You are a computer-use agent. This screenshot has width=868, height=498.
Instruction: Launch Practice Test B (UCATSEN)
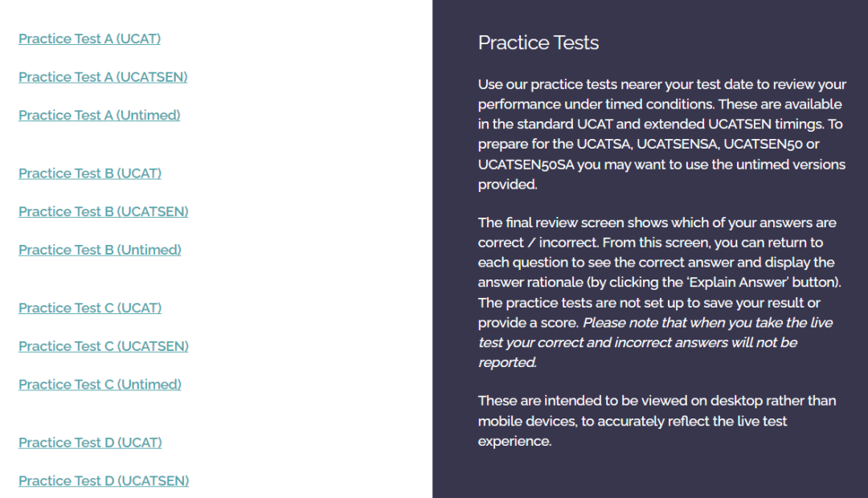(104, 211)
